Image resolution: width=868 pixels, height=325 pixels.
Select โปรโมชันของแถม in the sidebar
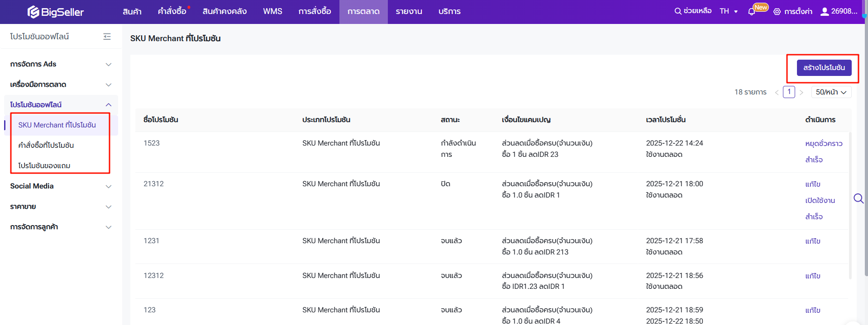point(44,165)
